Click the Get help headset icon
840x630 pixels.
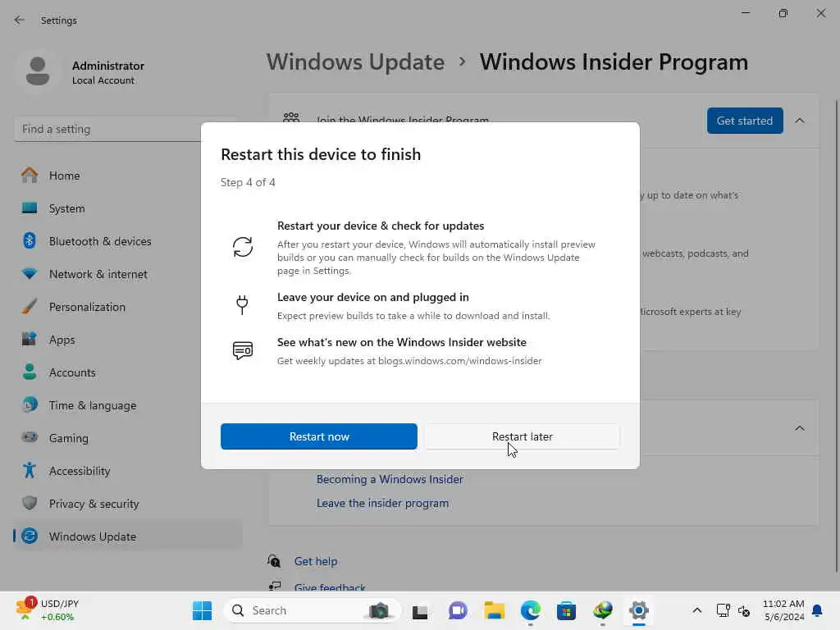point(274,561)
